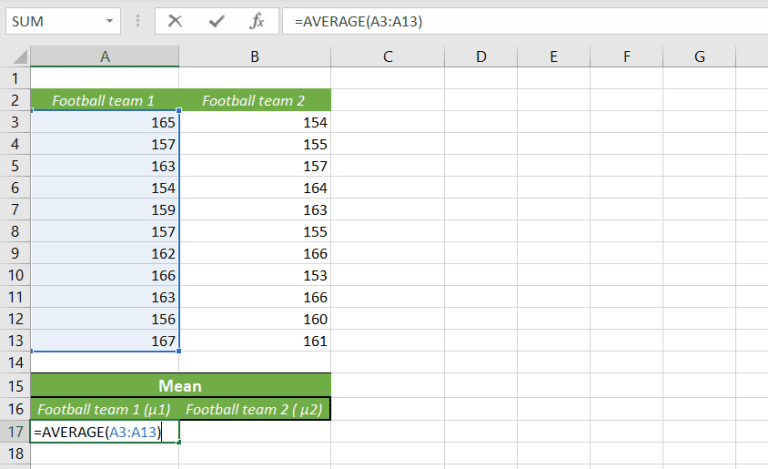
Task: Click cell B17 beside the AVERAGE formula
Action: click(255, 431)
